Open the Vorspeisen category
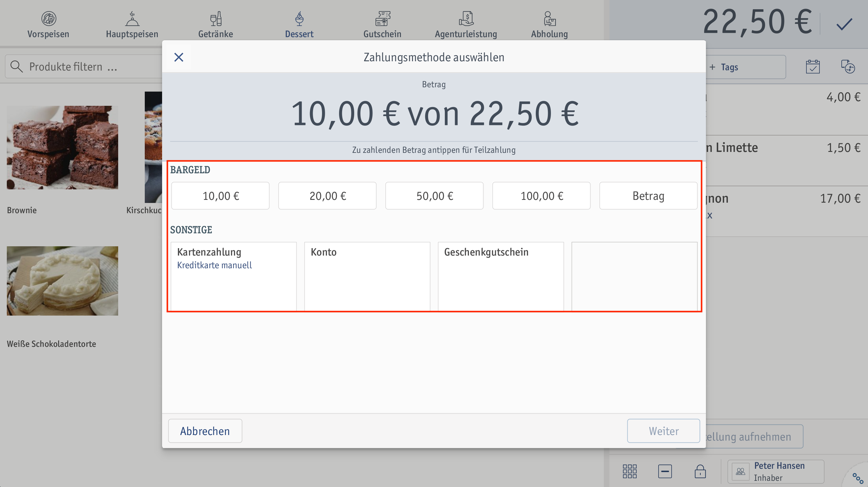868x487 pixels. (x=48, y=25)
